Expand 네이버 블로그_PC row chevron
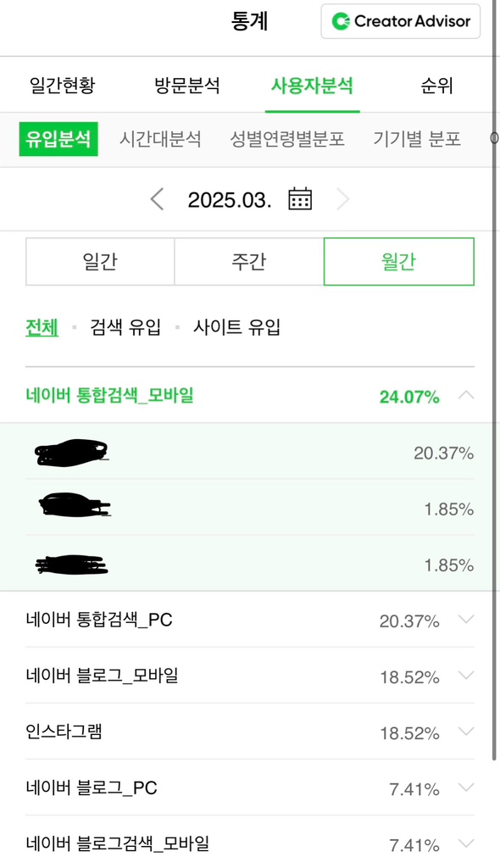500x868 pixels. (466, 787)
